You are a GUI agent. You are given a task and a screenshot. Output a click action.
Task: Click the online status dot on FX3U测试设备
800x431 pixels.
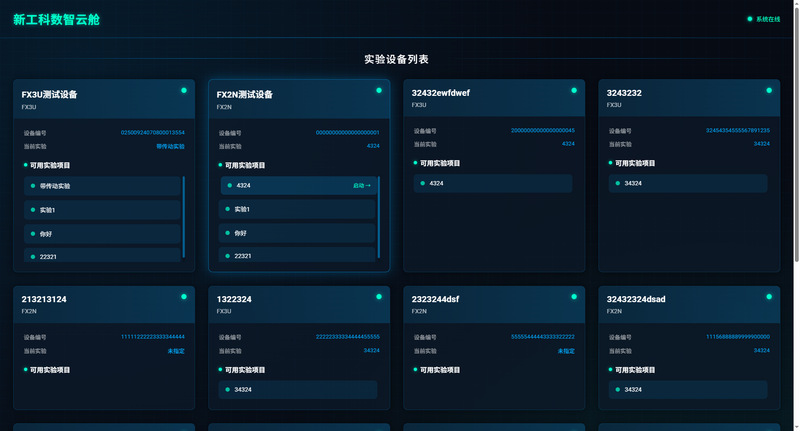[184, 90]
